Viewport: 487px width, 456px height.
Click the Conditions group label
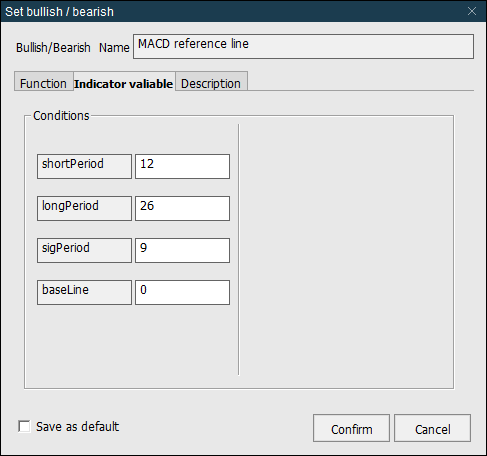(x=61, y=116)
